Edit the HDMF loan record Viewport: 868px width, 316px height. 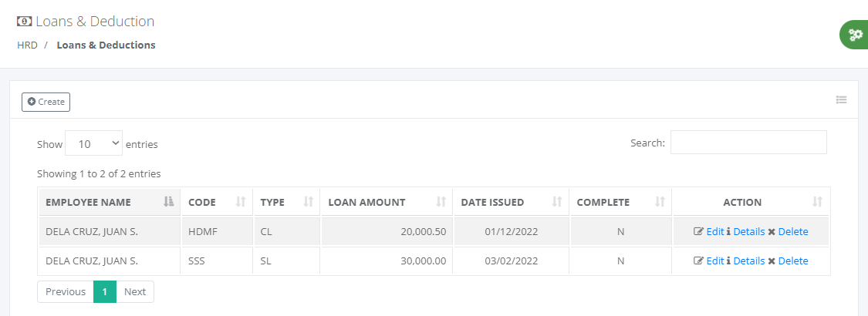click(x=715, y=232)
